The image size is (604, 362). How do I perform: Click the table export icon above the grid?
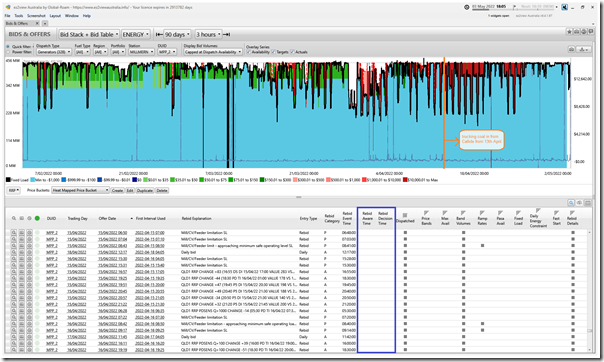579,203
